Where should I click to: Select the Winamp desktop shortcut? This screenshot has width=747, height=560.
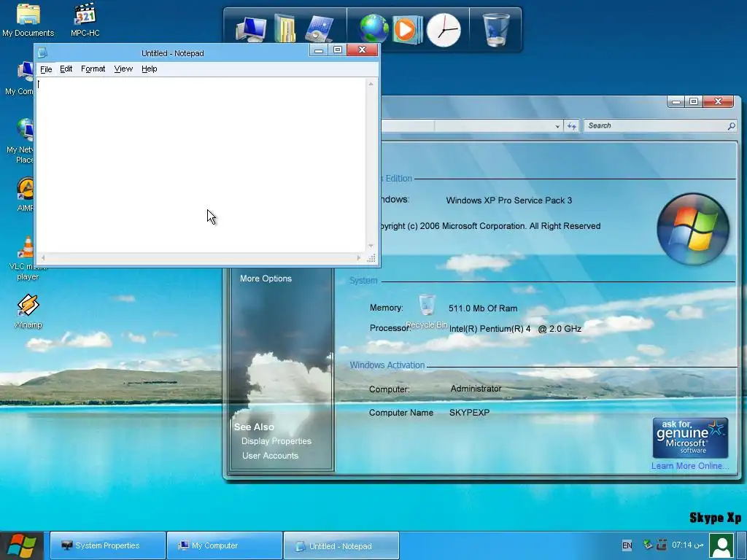click(28, 311)
